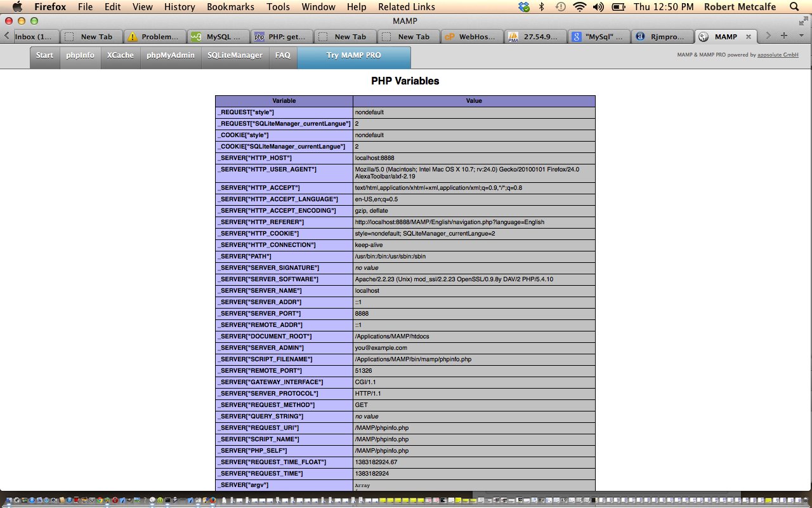Open the Time Machine status icon
The image size is (812, 508).
[x=560, y=7]
